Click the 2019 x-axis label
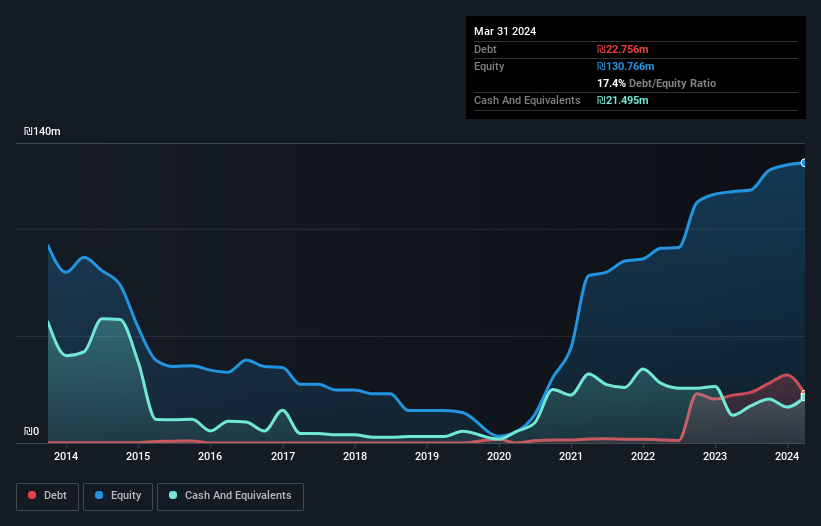The image size is (821, 526). click(427, 456)
